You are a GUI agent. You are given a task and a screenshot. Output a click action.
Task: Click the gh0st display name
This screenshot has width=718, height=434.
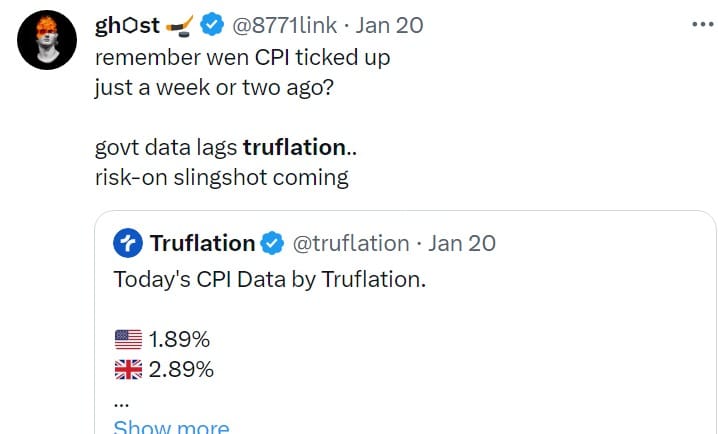click(x=128, y=24)
